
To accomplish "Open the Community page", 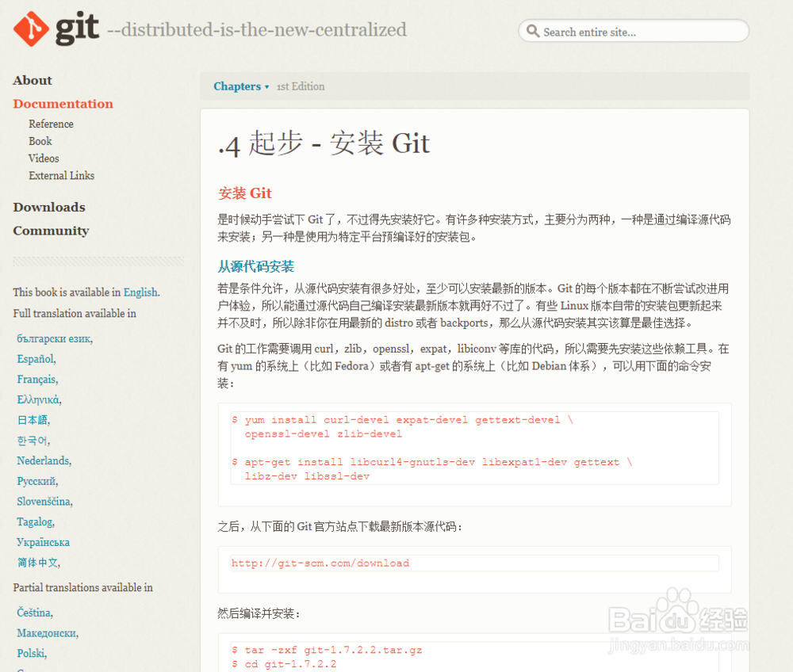I will [51, 231].
